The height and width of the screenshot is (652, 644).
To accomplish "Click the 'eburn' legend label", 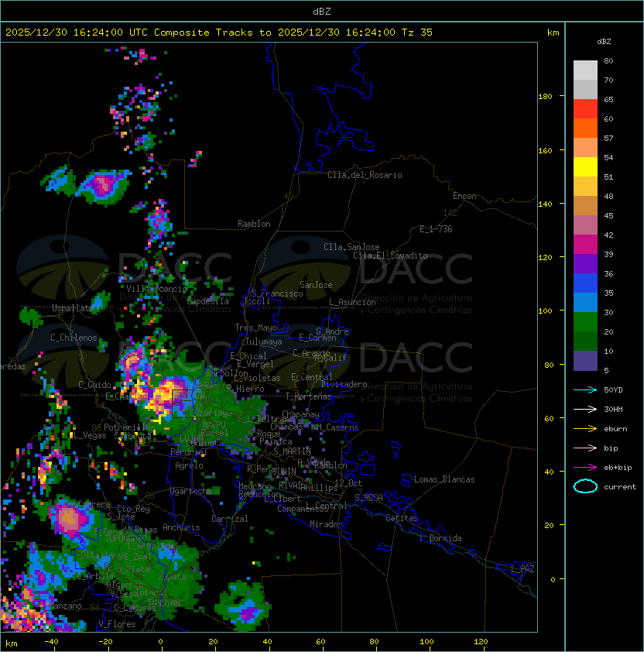I will point(615,429).
